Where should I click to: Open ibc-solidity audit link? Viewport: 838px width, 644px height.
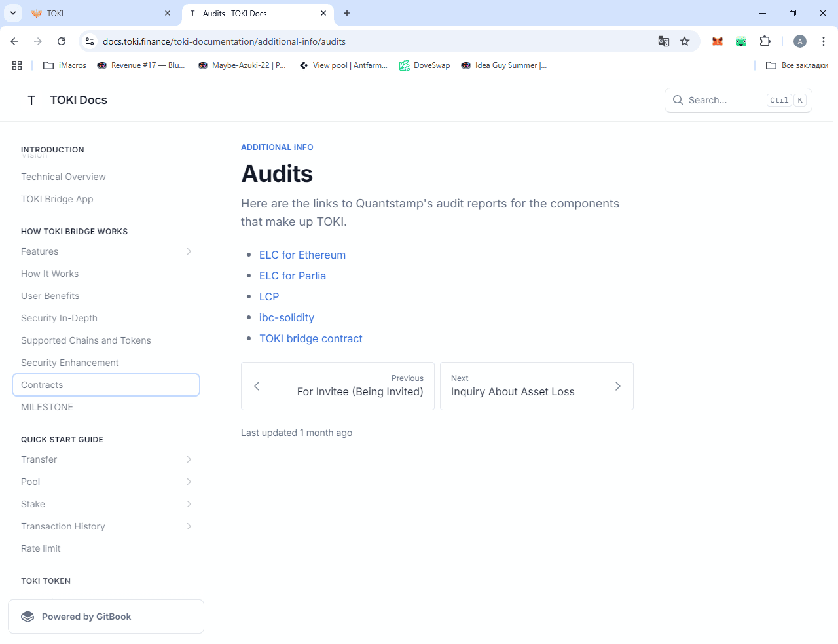287,317
